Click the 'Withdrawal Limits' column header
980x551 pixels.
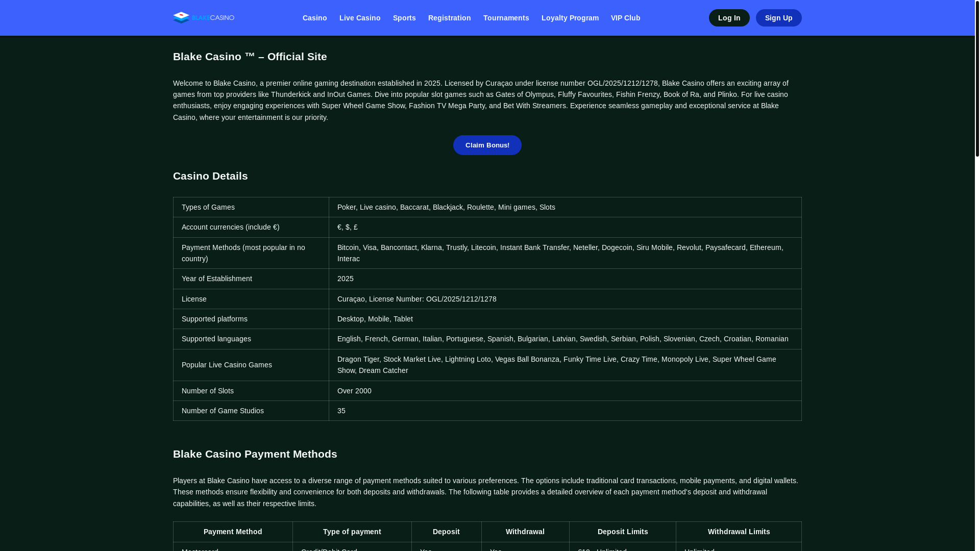tap(739, 532)
